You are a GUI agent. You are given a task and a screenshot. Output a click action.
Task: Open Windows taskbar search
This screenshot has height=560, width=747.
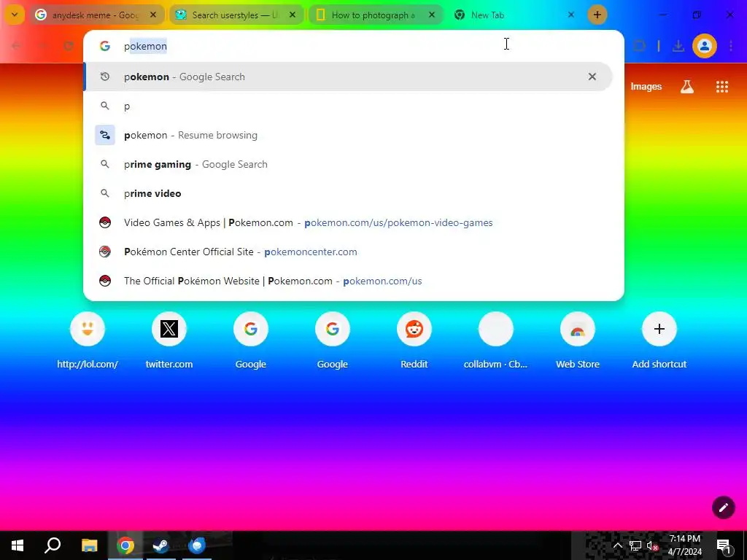pyautogui.click(x=53, y=545)
